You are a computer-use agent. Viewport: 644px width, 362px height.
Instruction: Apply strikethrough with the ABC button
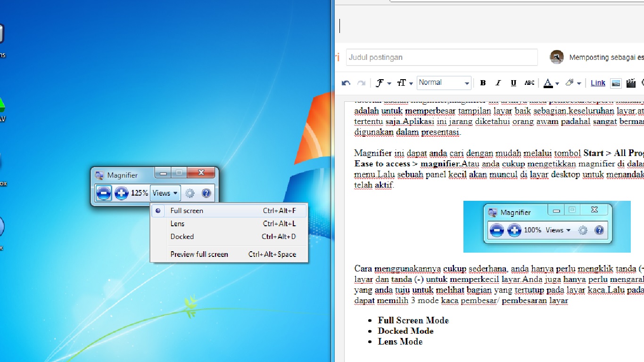click(529, 83)
